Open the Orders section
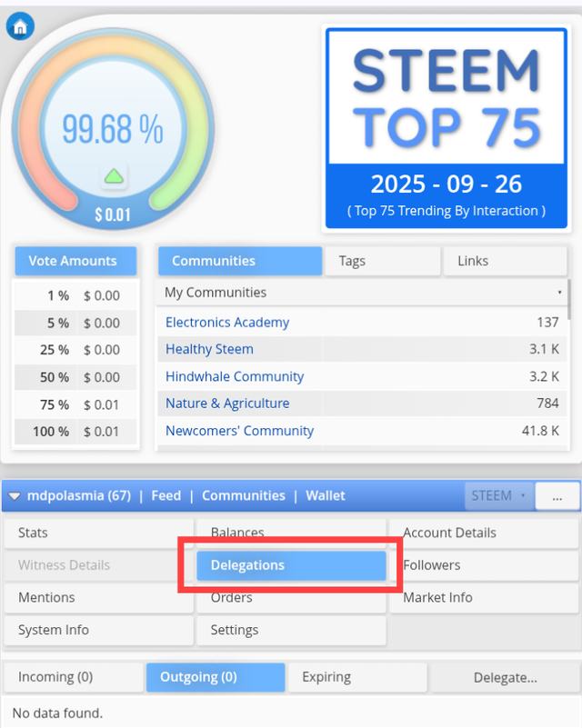This screenshot has width=582, height=728. 291,597
